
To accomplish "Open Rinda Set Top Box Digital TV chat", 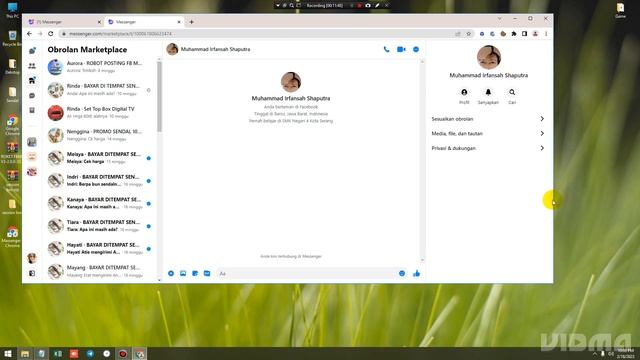I will (99, 113).
